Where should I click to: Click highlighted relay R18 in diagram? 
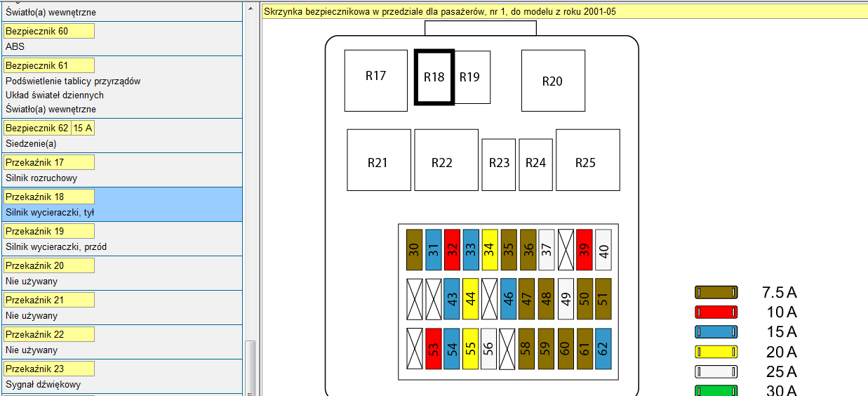(x=434, y=77)
